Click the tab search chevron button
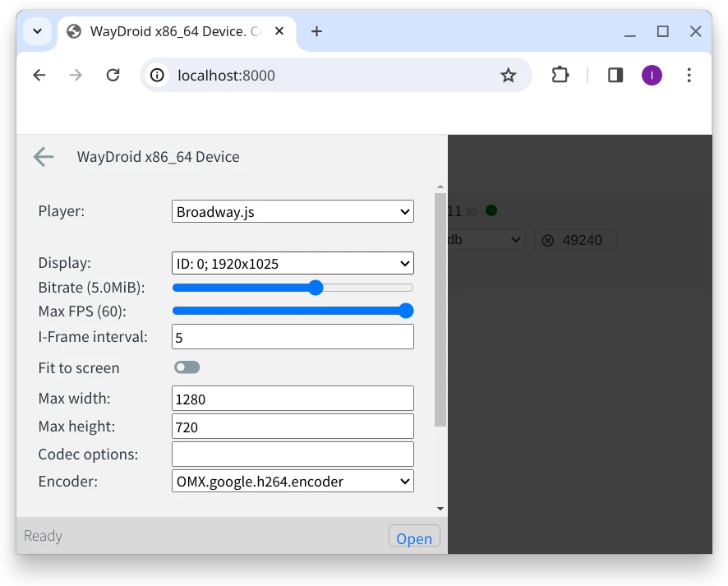This screenshot has width=728, height=586. (x=37, y=32)
